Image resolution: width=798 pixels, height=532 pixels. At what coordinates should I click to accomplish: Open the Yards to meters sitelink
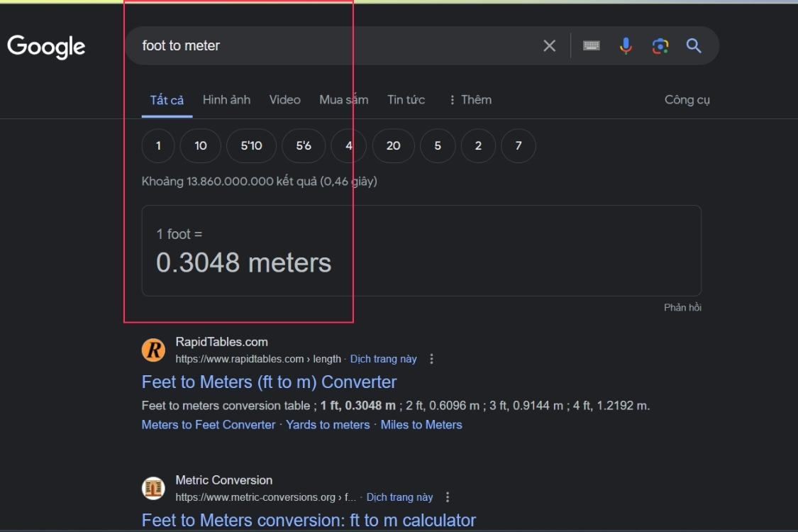tap(328, 425)
